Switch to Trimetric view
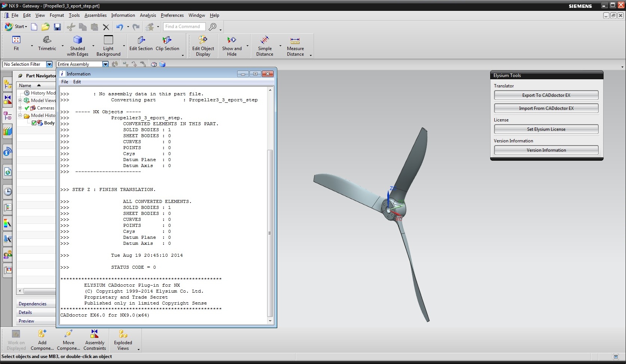The height and width of the screenshot is (364, 626). tap(47, 43)
